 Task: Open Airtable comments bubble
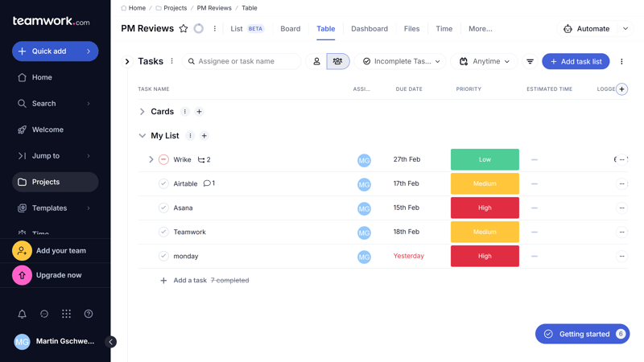(x=209, y=183)
